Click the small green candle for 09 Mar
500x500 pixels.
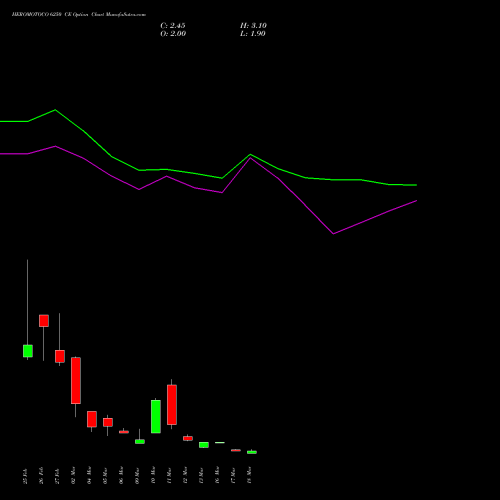click(140, 442)
